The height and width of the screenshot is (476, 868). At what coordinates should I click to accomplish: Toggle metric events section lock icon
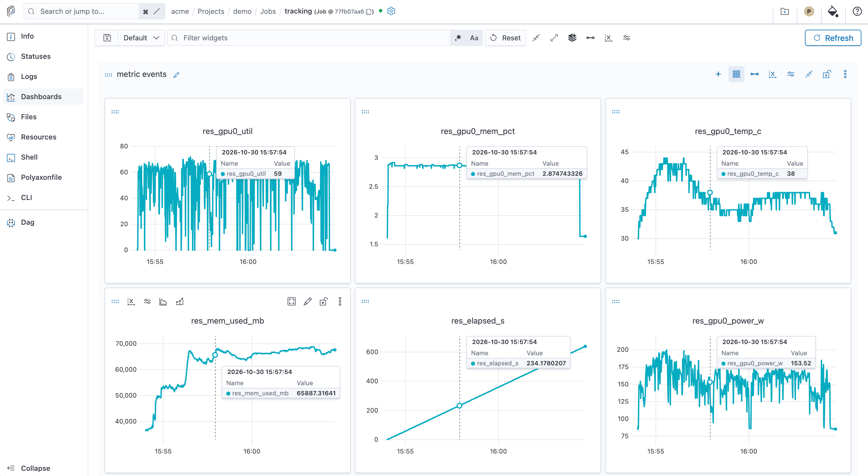[x=827, y=74]
